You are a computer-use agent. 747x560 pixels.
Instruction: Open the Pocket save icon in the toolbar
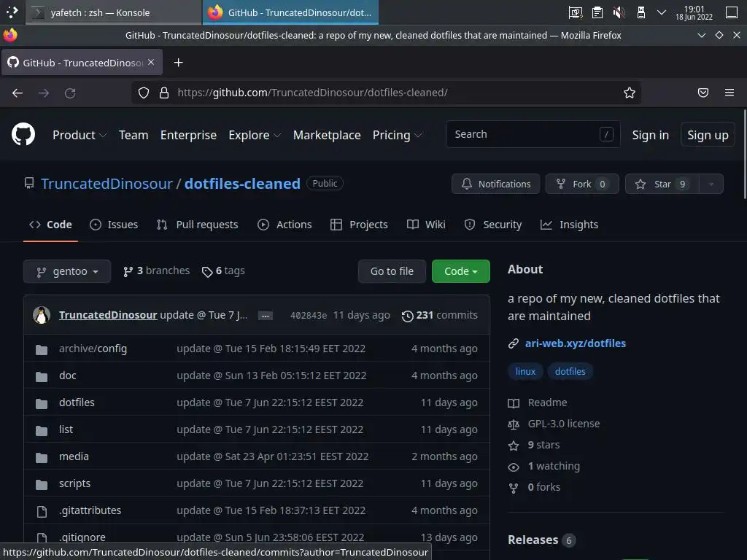(703, 93)
